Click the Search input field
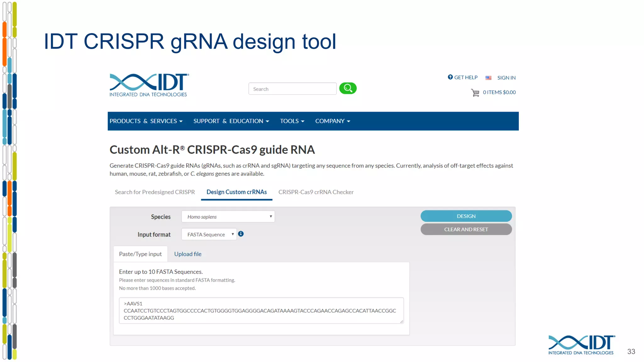Image resolution: width=644 pixels, height=362 pixels. coord(292,89)
